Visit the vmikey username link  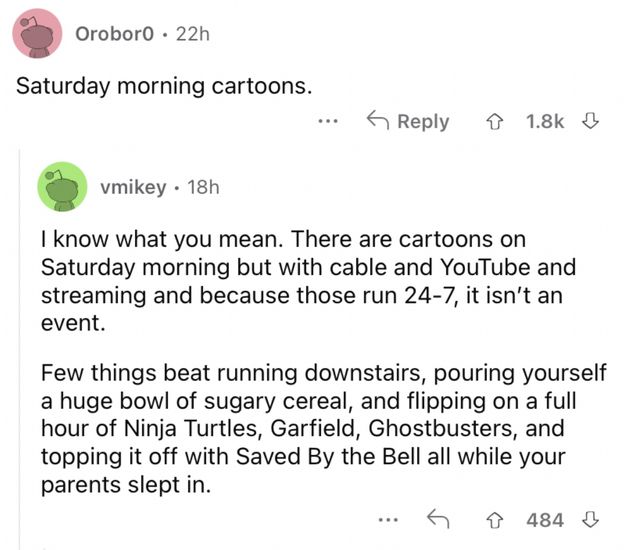(x=133, y=188)
